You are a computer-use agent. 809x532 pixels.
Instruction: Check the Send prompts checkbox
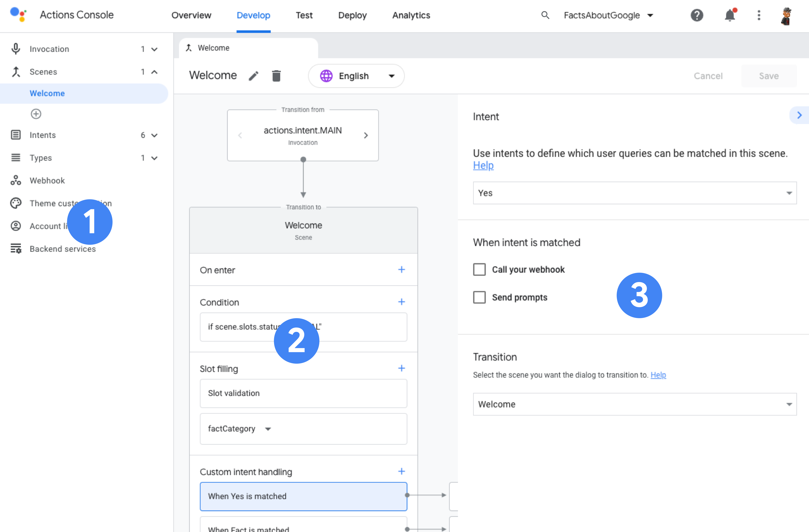479,297
